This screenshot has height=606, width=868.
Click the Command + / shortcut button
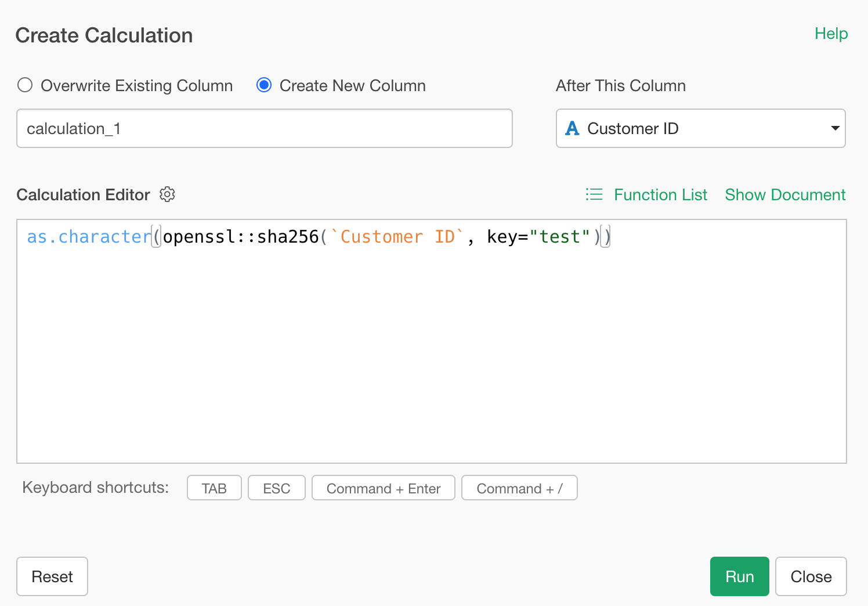tap(519, 488)
